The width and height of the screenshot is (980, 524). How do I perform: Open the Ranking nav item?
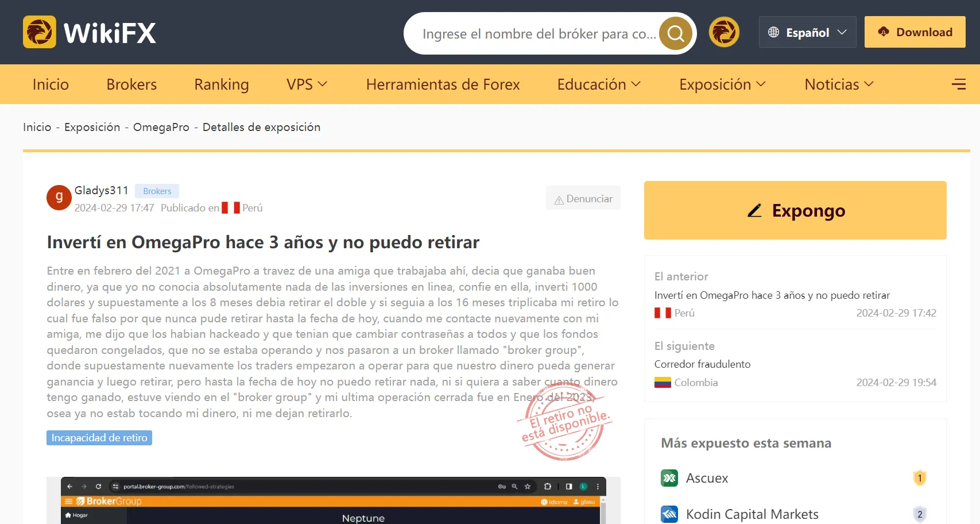222,84
